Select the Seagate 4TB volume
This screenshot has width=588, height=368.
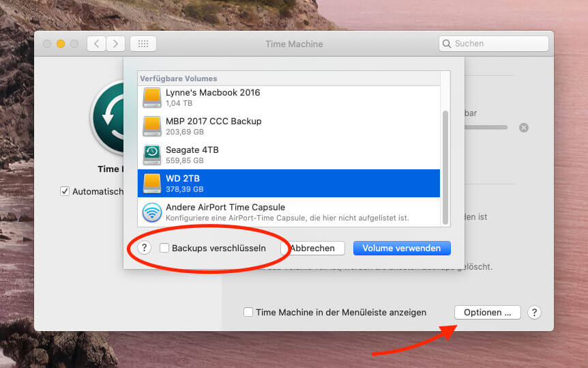click(289, 155)
